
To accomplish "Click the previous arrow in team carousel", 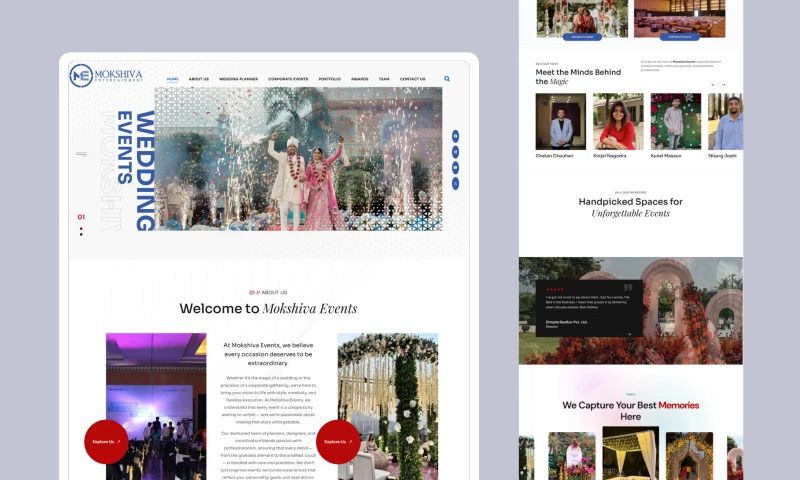I will point(713,85).
